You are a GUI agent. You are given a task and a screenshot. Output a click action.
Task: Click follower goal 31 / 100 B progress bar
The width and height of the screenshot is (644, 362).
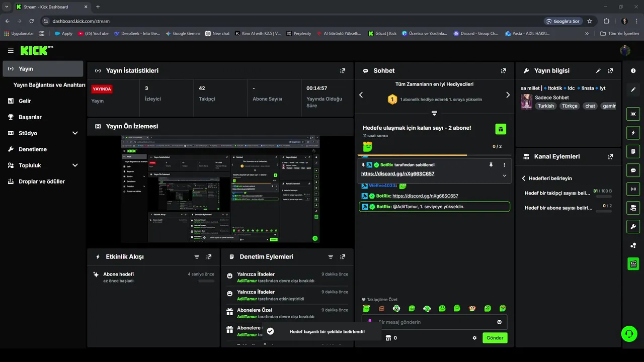coord(604,197)
